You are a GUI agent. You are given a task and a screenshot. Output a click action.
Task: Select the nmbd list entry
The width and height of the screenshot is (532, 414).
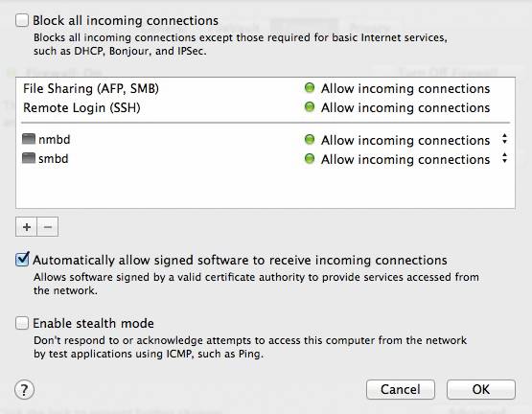tap(266, 140)
